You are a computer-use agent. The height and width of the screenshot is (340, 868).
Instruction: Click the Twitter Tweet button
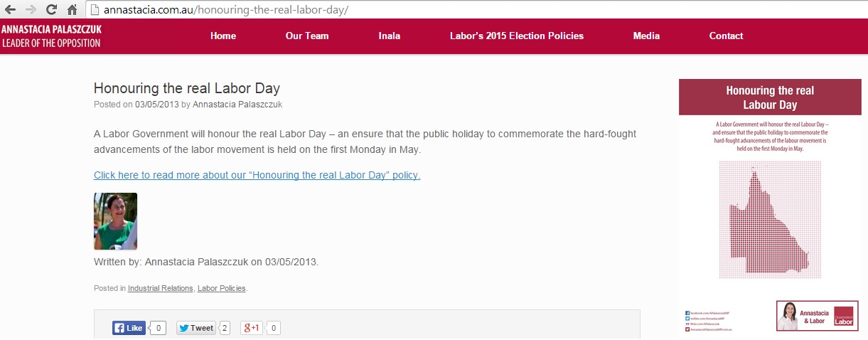click(196, 328)
